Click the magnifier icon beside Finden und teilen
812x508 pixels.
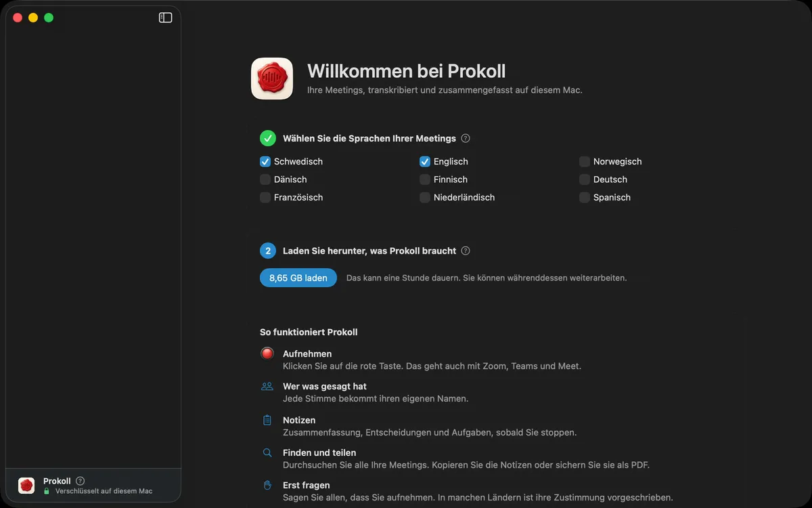(267, 452)
